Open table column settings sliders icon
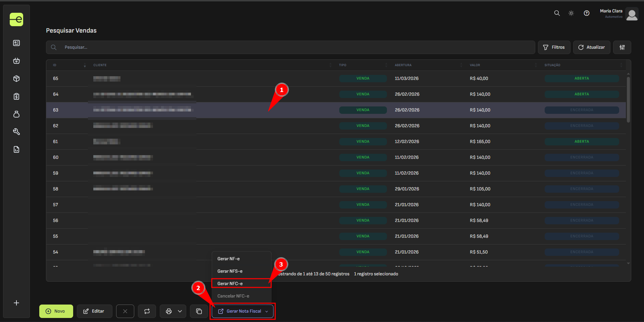 tap(622, 47)
